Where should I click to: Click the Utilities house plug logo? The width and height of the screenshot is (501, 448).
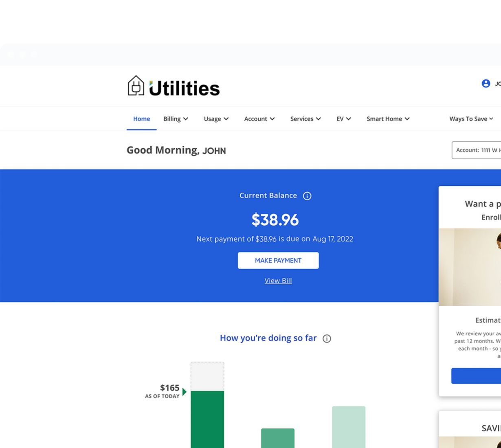136,86
